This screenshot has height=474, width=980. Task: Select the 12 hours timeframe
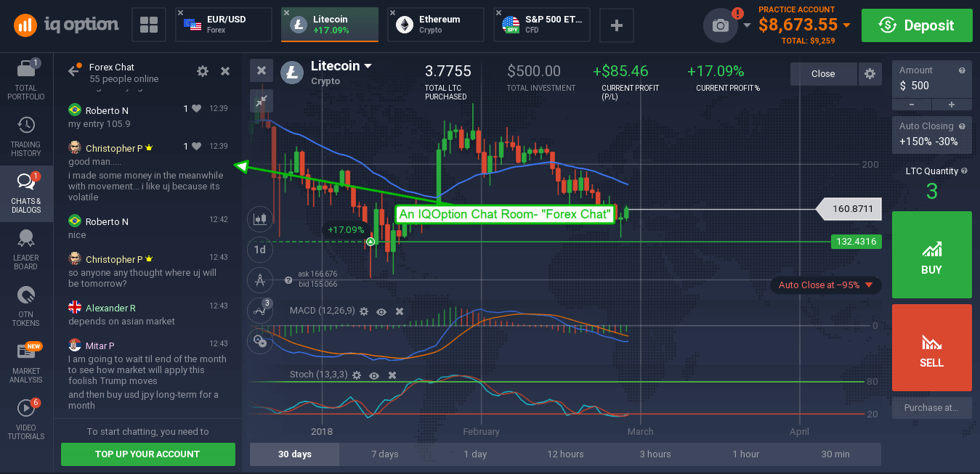(x=565, y=454)
